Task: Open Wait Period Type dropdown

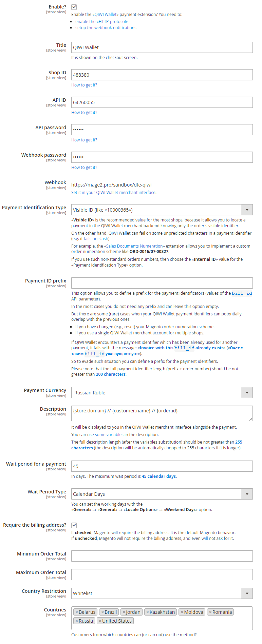Action: tap(162, 494)
